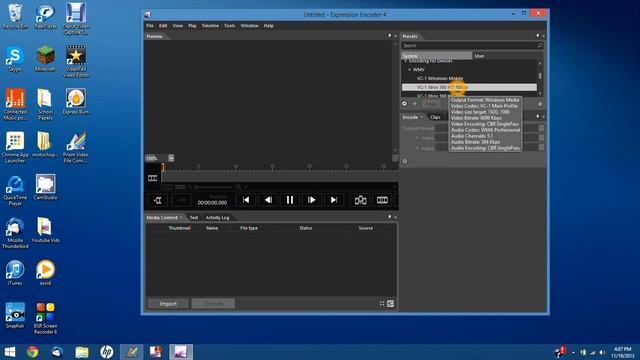
Task: Open the VideoPad Video Editor desktop icon
Action: pyautogui.click(x=76, y=61)
